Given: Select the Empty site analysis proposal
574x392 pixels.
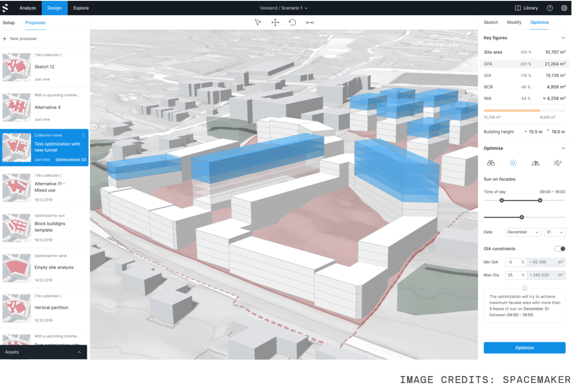Looking at the screenshot, I should pos(45,268).
